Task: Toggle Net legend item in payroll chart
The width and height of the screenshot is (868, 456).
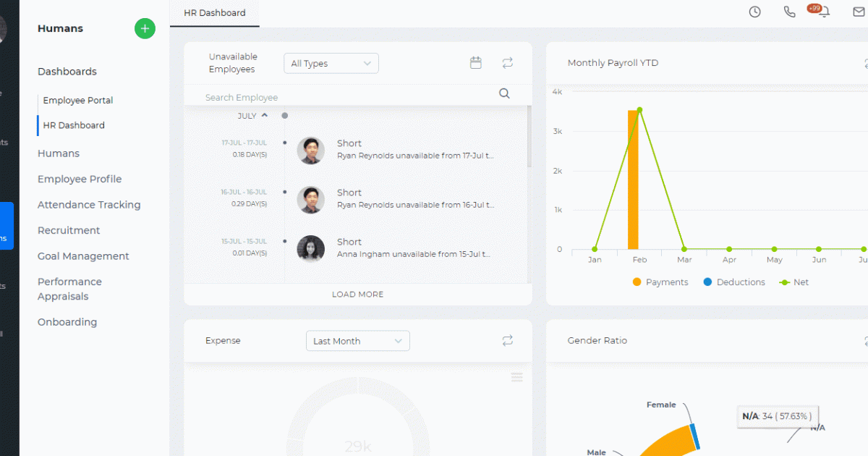Action: (793, 282)
